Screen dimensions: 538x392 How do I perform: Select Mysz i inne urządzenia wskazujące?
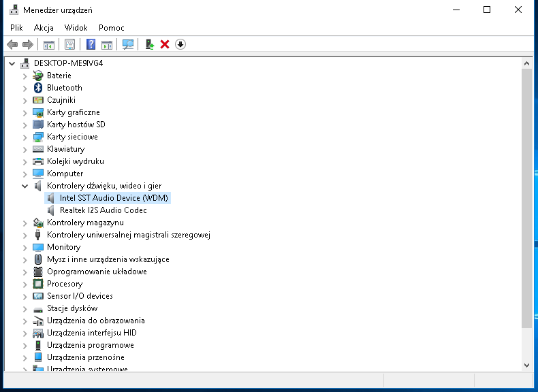pyautogui.click(x=108, y=259)
